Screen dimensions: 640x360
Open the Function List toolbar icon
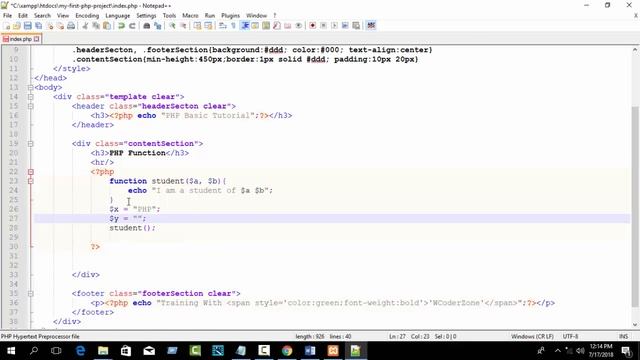click(x=277, y=26)
